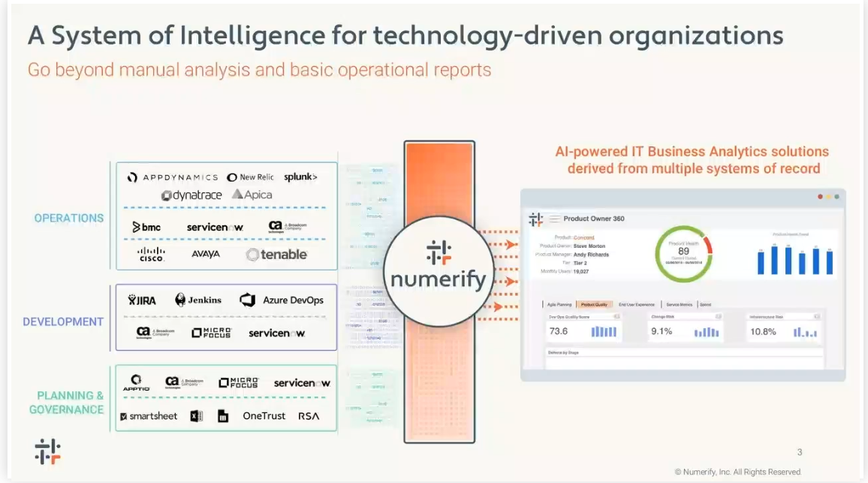Image resolution: width=868 pixels, height=483 pixels.
Task: Select the Splunk logo
Action: coord(300,177)
